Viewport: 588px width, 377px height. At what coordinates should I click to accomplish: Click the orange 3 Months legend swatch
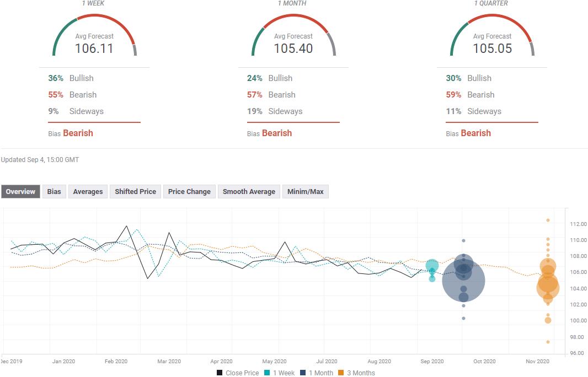point(341,373)
